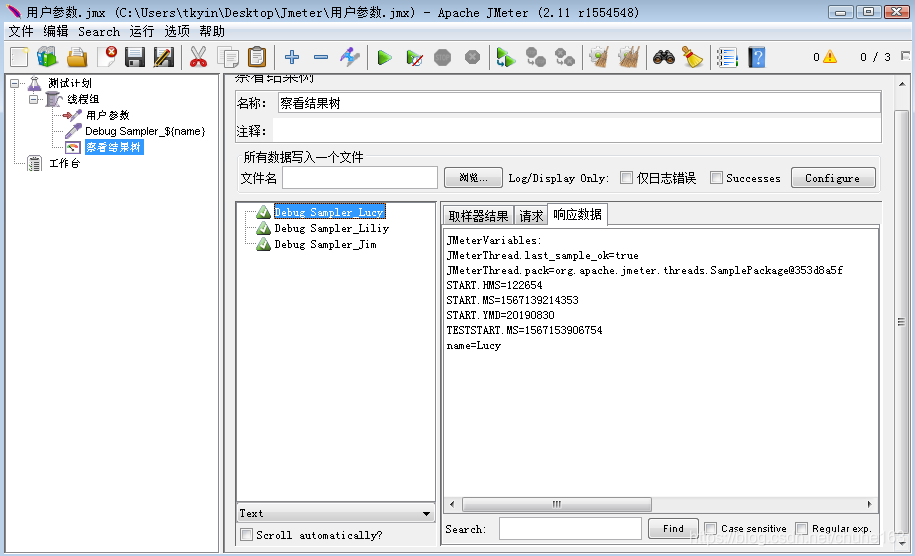The width and height of the screenshot is (915, 556).
Task: Click the main panel vertical scrollbar thumb
Action: (902, 321)
